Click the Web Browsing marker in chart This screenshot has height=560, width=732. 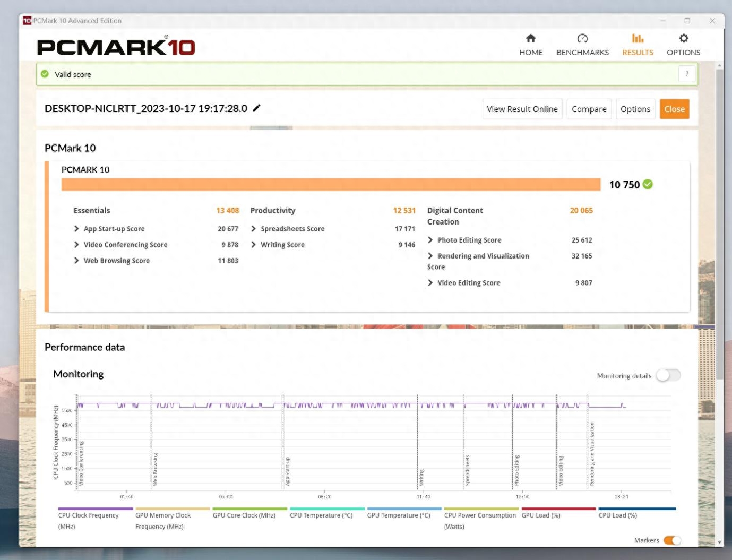(155, 469)
